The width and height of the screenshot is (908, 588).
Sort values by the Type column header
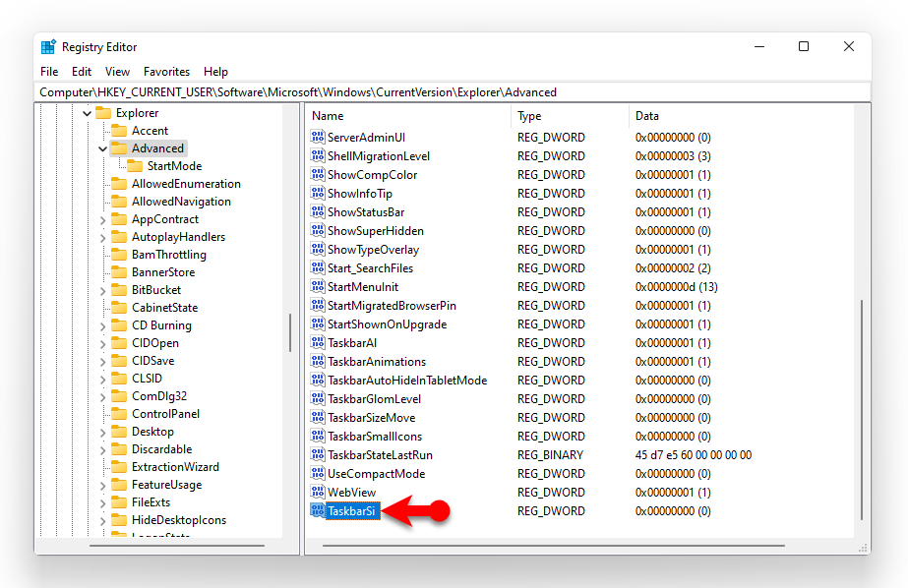(570, 116)
